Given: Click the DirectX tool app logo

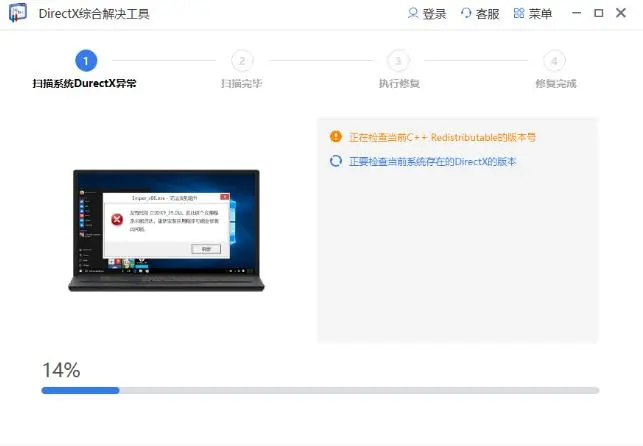Looking at the screenshot, I should coord(18,14).
